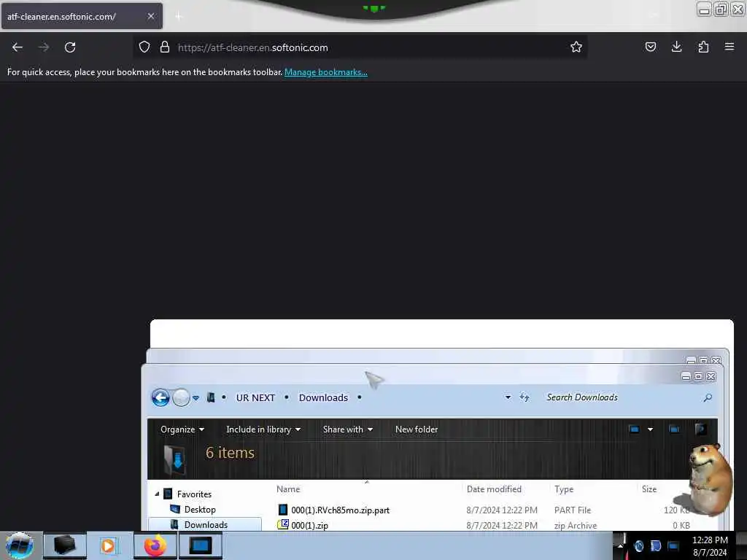Open Windows Start orb
Image resolution: width=747 pixels, height=560 pixels.
[20, 545]
